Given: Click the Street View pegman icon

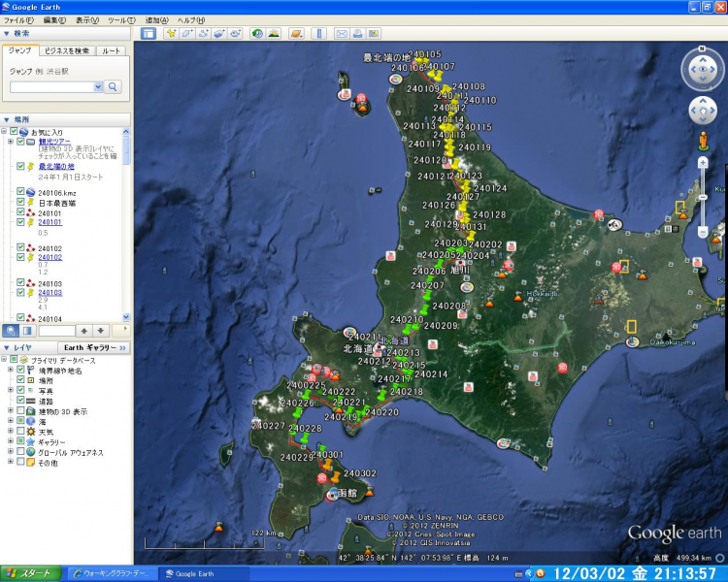Looking at the screenshot, I should (704, 141).
